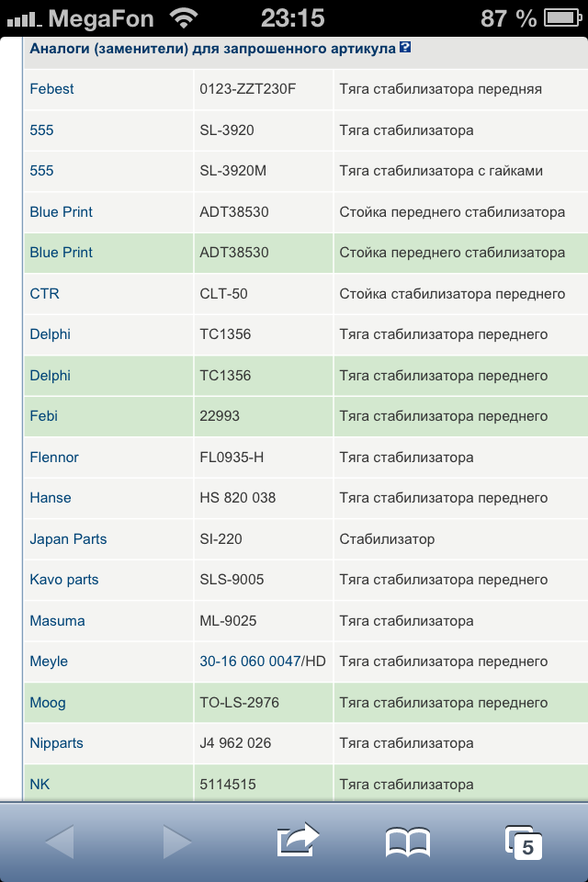
Task: Open the tab switcher showing 5 pages
Action: (x=524, y=842)
